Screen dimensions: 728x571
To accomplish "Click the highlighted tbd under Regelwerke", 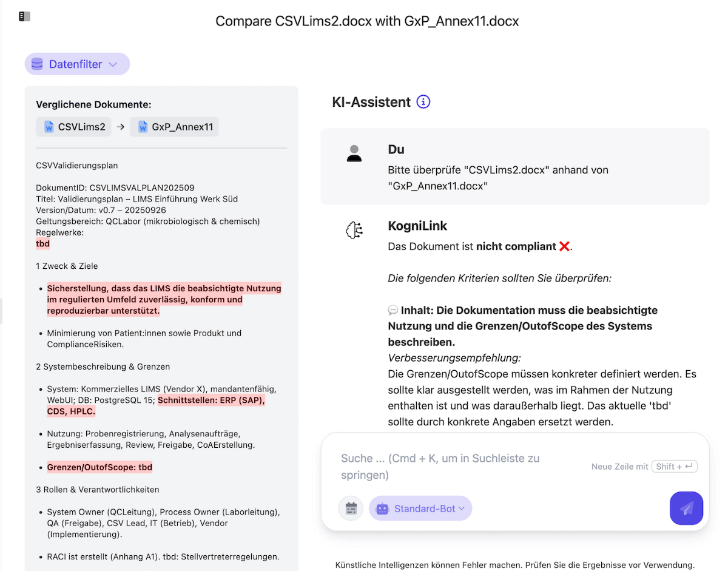I will [x=42, y=244].
